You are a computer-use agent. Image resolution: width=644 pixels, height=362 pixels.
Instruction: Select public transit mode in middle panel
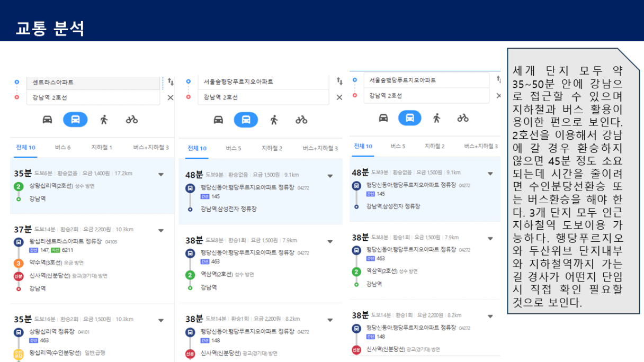(246, 120)
